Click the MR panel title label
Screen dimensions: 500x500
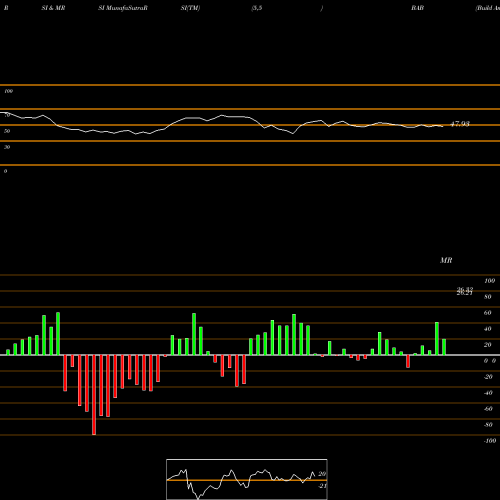point(446,260)
